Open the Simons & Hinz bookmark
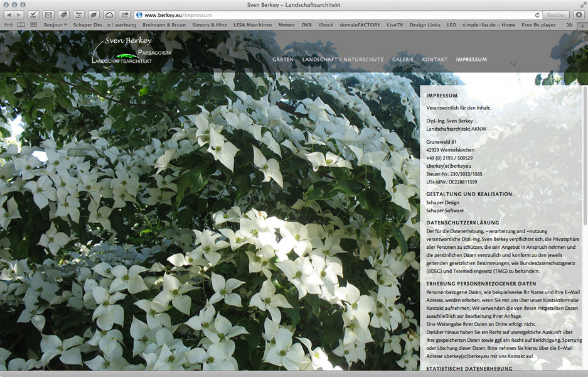Screen dimensions: 588x377 [210, 25]
